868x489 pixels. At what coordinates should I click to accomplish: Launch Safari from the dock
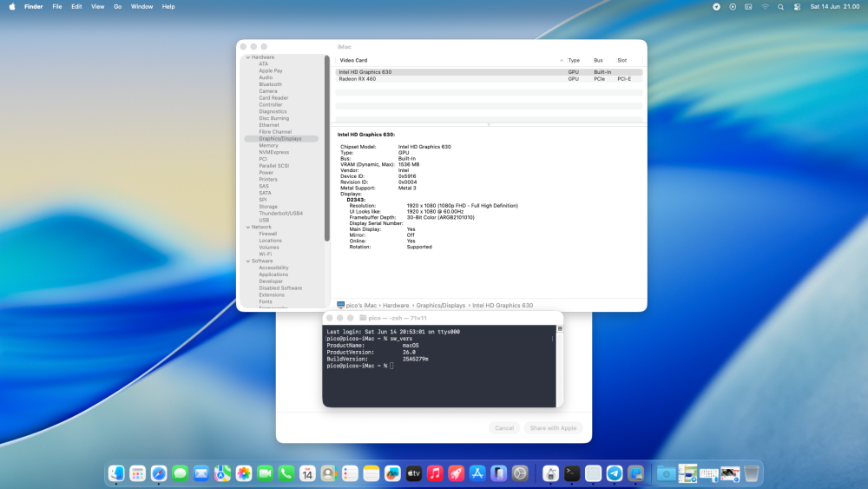tap(159, 473)
